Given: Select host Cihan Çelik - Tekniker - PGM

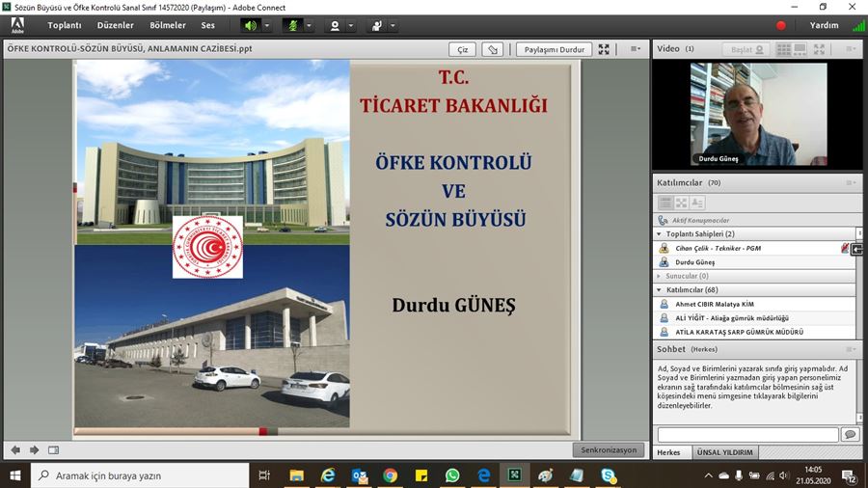Looking at the screenshot, I should (x=718, y=249).
